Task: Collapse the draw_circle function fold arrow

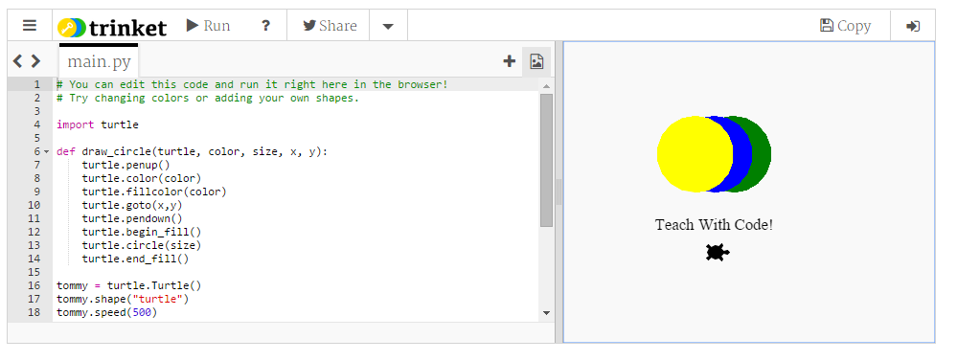Action: pyautogui.click(x=46, y=151)
